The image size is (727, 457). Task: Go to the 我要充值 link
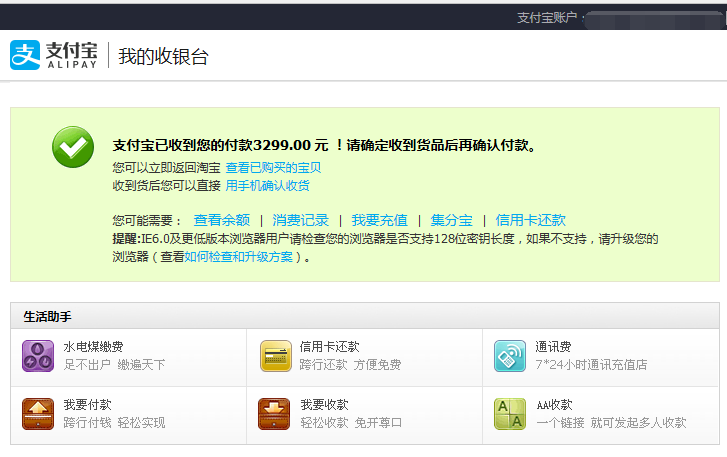point(379,220)
